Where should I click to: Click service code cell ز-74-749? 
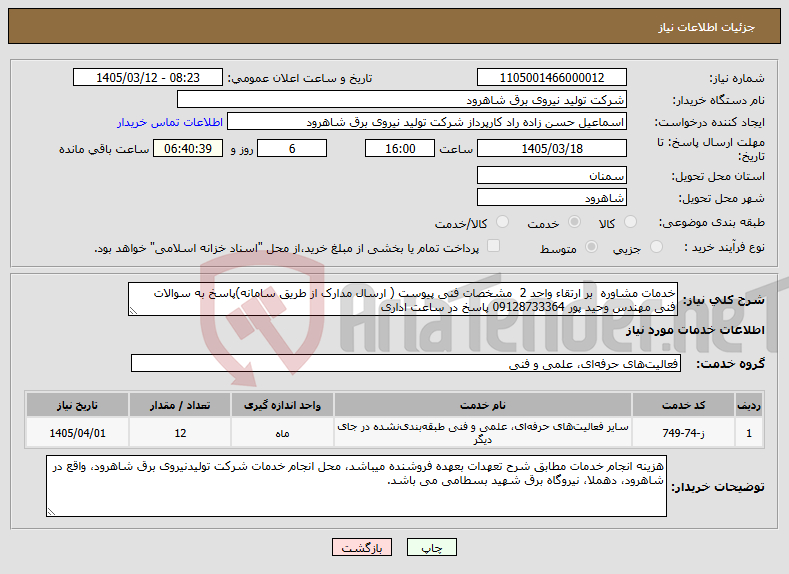(683, 433)
